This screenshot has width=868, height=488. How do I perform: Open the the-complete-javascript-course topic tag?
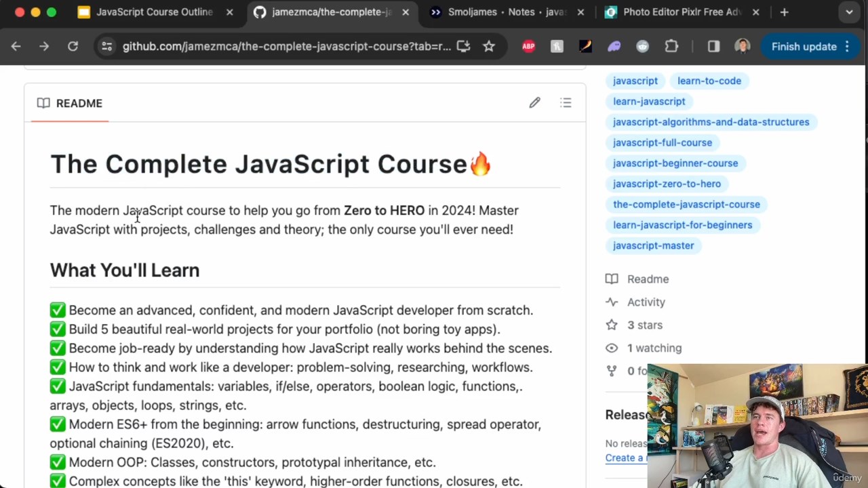pos(686,204)
